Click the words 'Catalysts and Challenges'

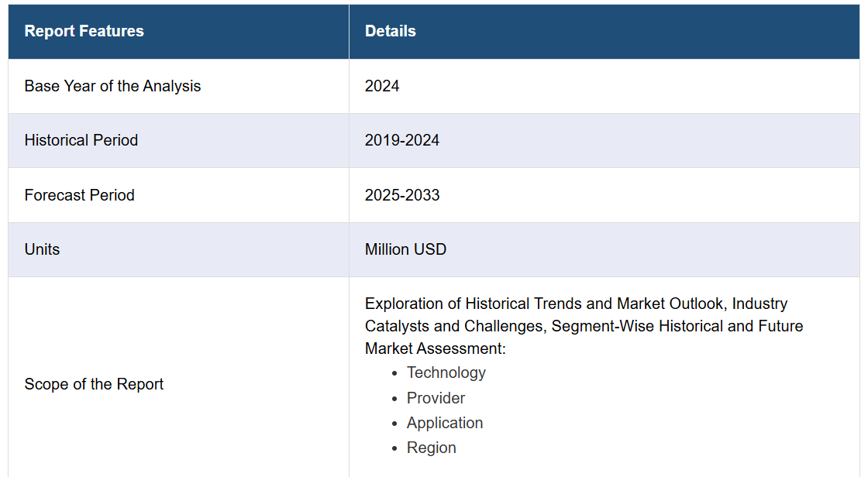point(453,326)
